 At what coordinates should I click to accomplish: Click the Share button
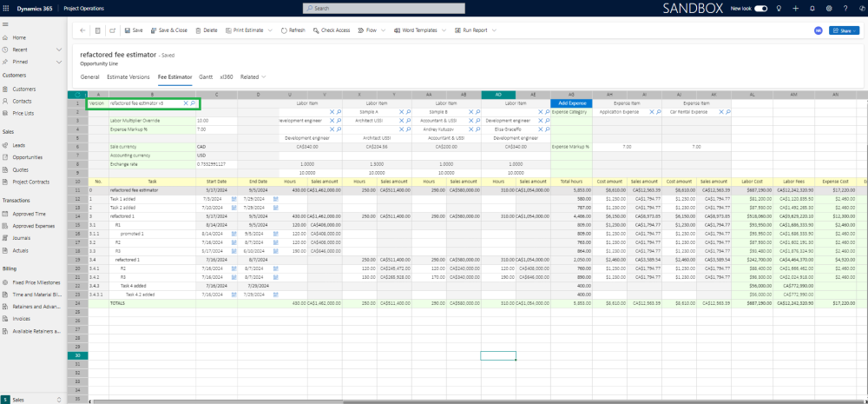pyautogui.click(x=842, y=30)
